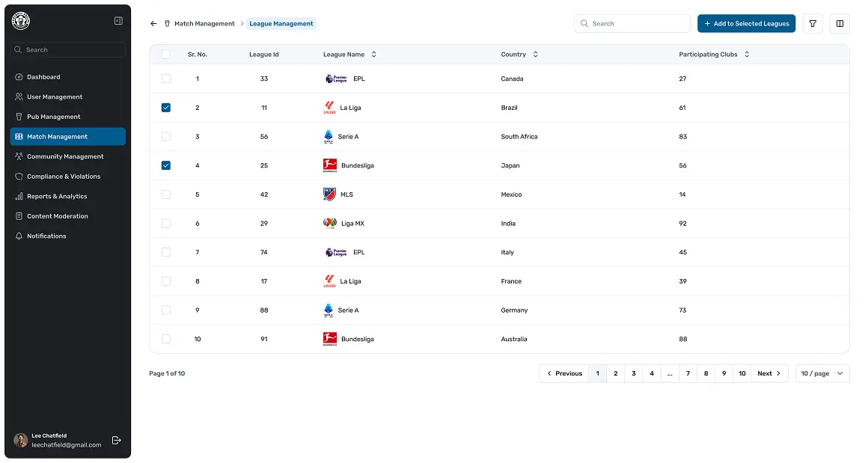Open the column layout icon button
868x463 pixels.
(840, 24)
